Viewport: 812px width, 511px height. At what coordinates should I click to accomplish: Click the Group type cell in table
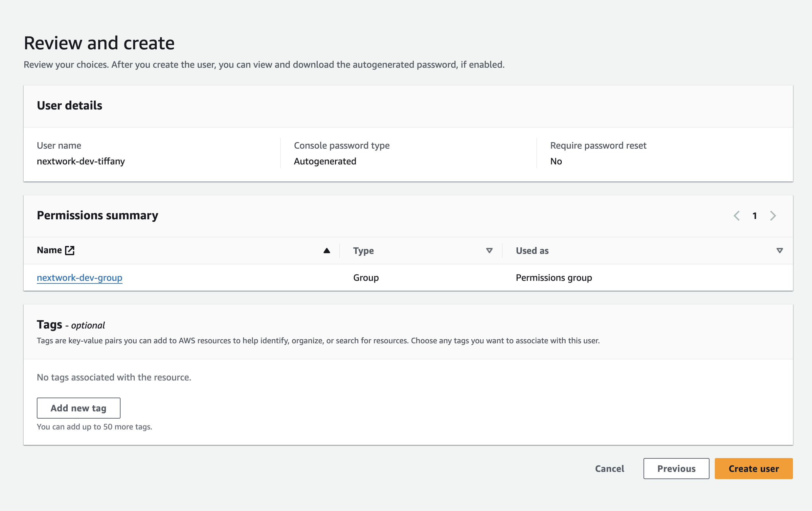coord(366,278)
